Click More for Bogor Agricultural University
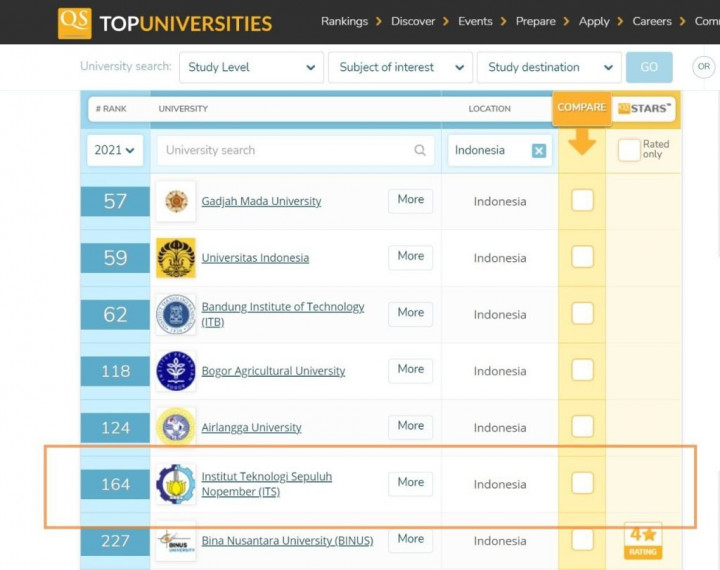 point(411,369)
